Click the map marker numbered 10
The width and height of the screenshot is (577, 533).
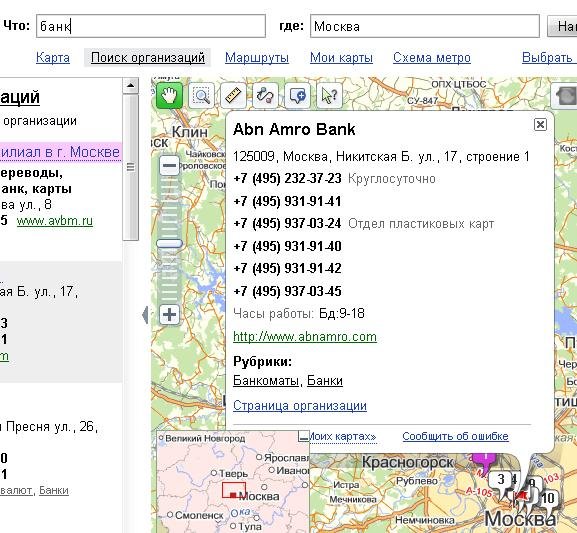(548, 499)
